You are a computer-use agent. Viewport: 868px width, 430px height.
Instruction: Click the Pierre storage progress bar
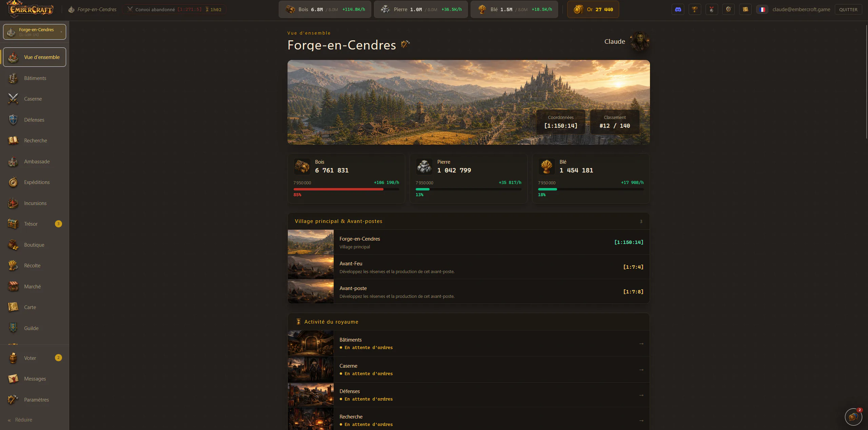pyautogui.click(x=469, y=189)
